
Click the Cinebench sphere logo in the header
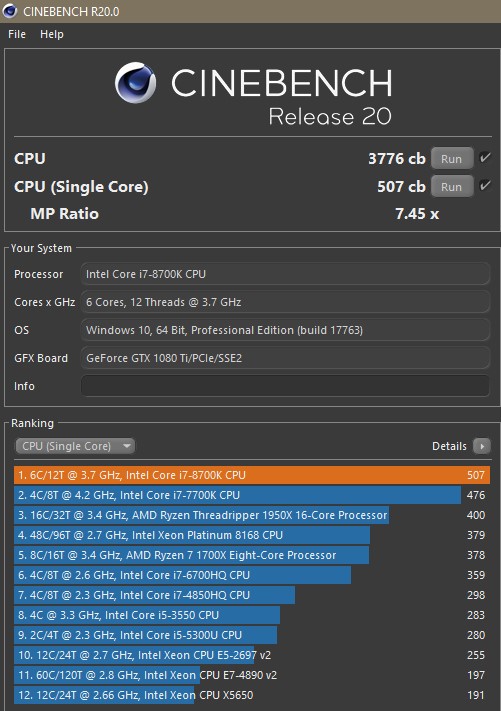click(x=135, y=83)
